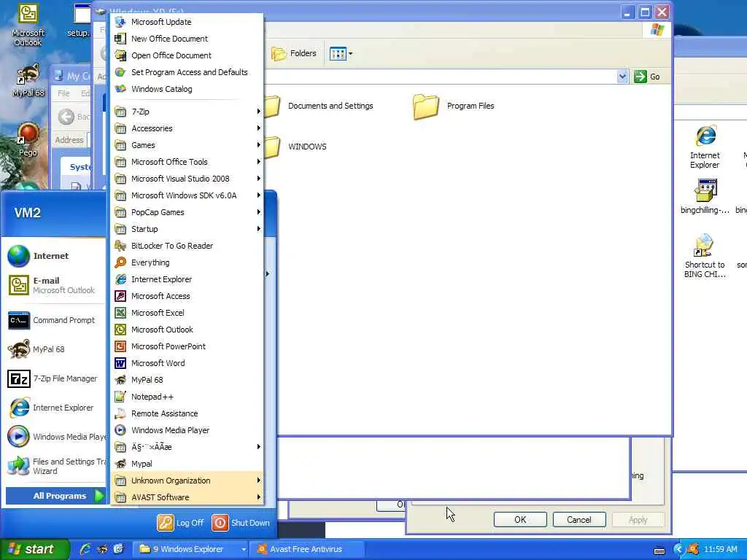
Task: Start the Everything search program
Action: [187, 262]
